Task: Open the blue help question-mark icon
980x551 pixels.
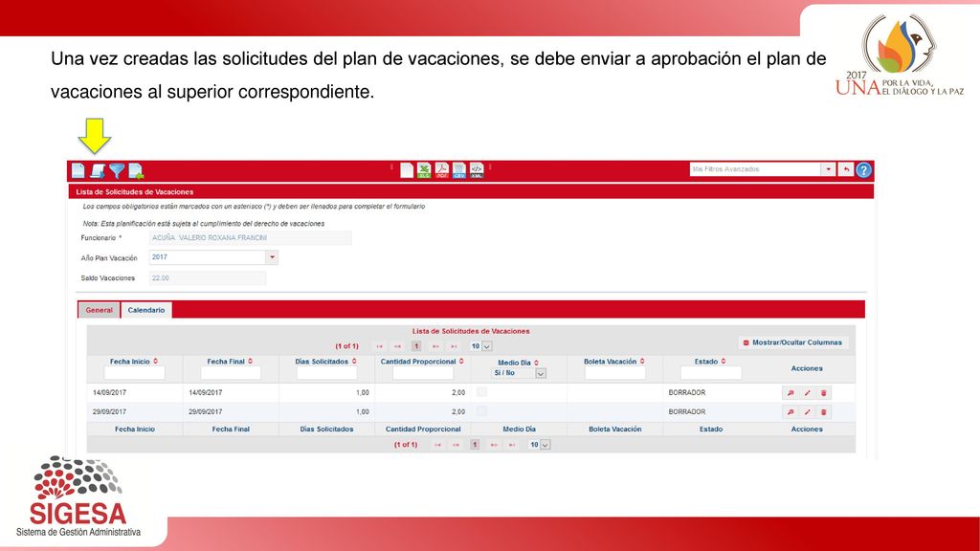Action: point(864,170)
